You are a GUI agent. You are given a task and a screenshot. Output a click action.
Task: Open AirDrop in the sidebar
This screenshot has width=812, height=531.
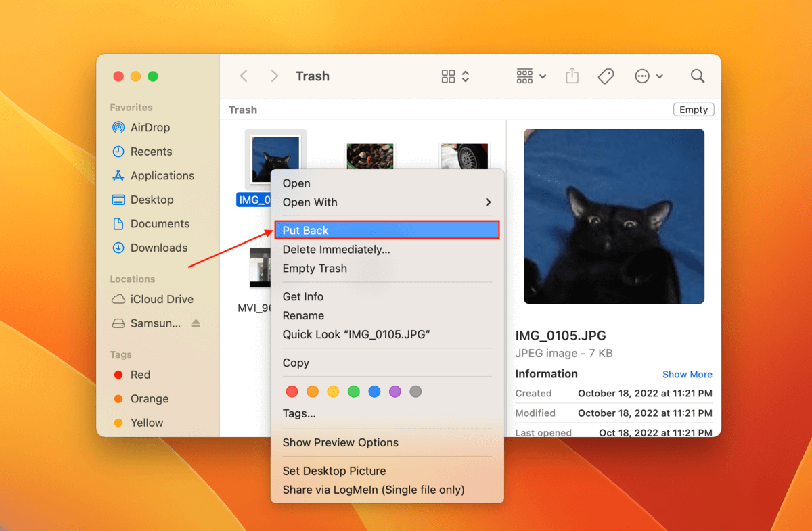[x=141, y=127]
